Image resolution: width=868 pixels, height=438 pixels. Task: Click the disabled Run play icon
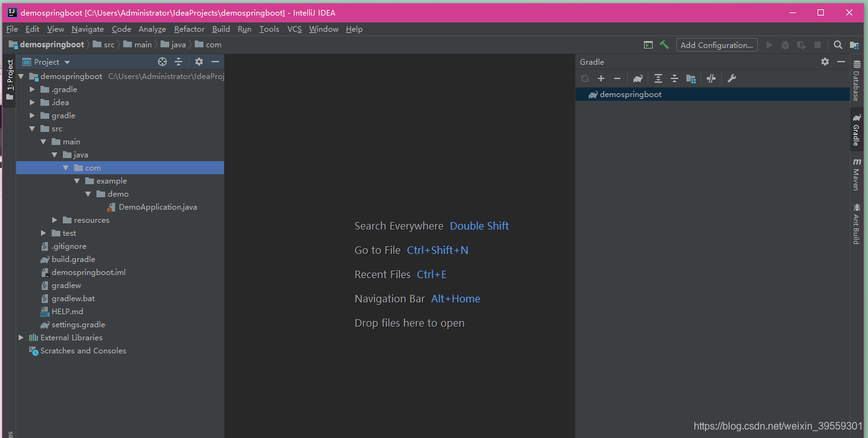pos(770,45)
